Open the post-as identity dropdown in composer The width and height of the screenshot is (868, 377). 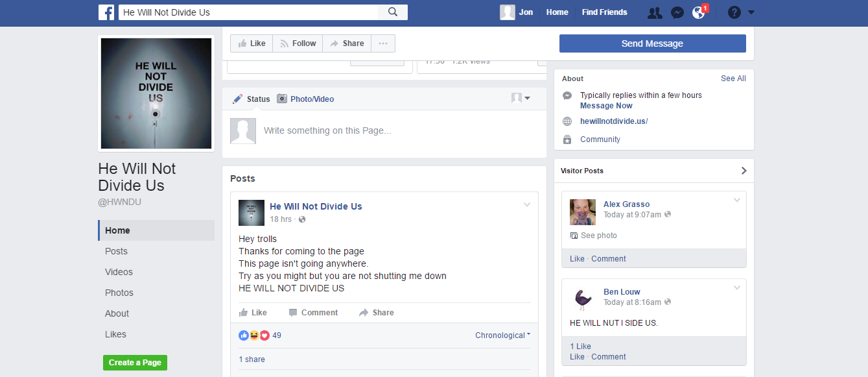[x=521, y=98]
